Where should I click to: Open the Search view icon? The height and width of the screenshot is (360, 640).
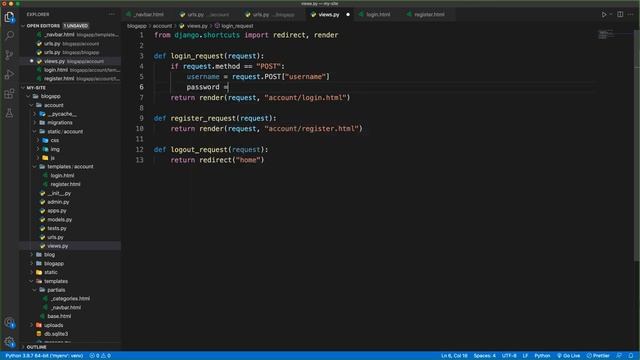coord(9,36)
